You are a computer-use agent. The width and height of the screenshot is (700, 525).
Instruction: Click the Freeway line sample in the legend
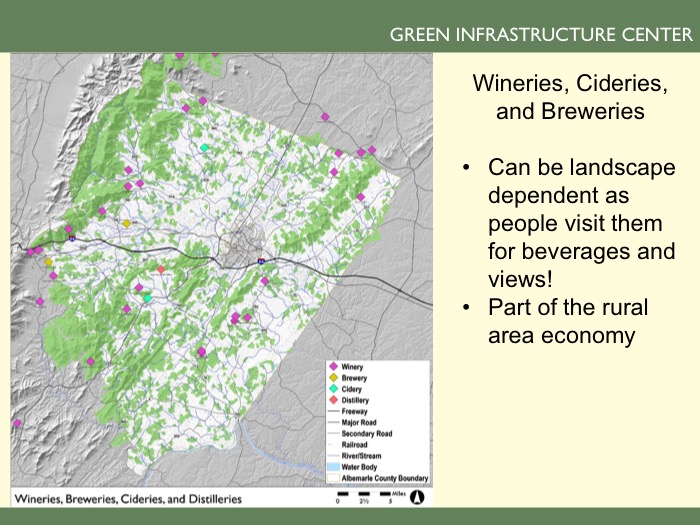pos(332,411)
